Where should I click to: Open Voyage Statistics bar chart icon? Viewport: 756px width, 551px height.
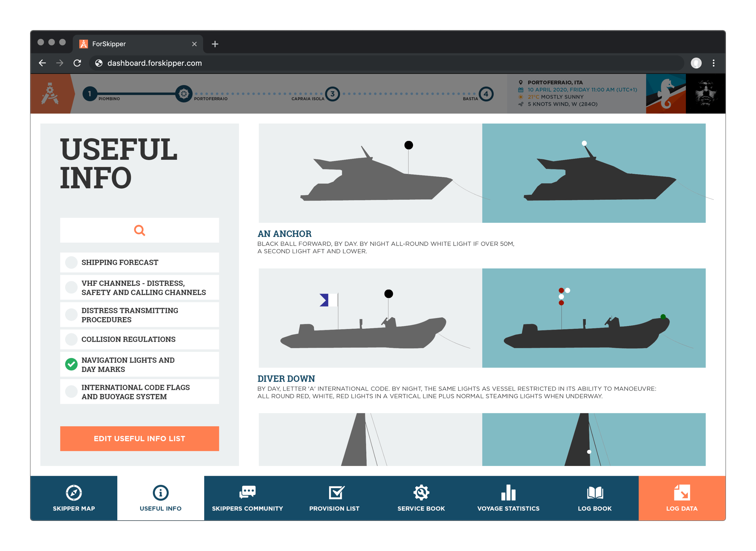(x=508, y=493)
